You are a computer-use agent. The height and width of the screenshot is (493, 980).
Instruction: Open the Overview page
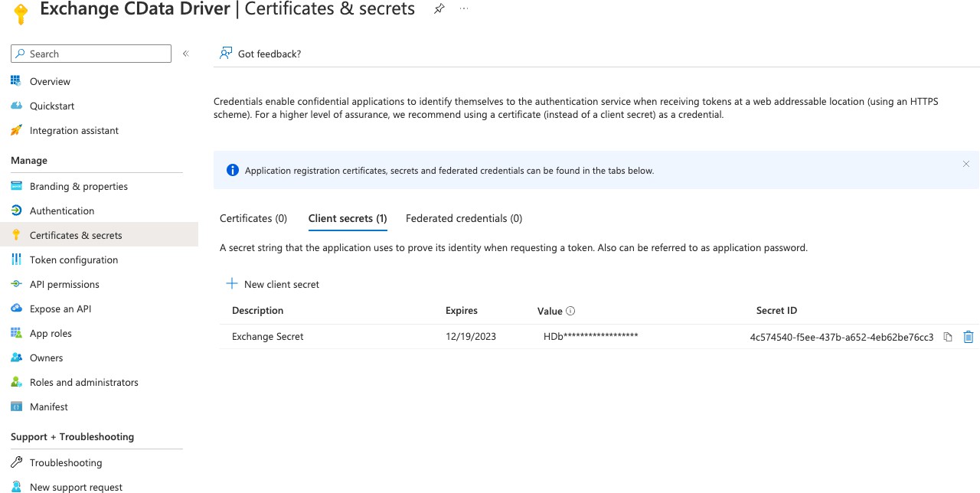[x=50, y=81]
